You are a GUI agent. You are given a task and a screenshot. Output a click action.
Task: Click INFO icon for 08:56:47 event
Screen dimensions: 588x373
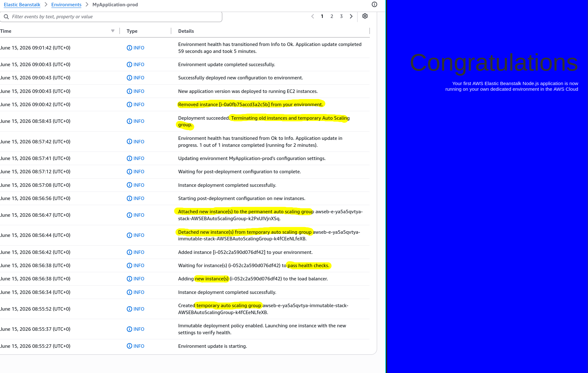coord(129,215)
